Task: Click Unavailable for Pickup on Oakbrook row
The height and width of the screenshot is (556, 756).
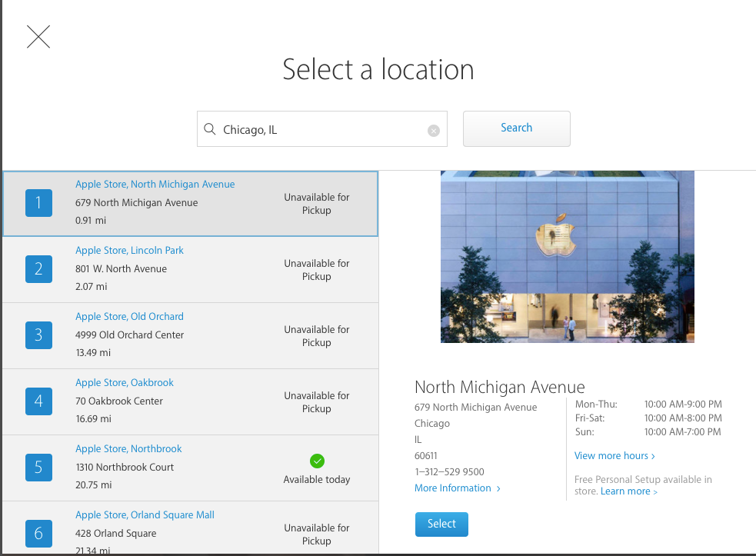Action: click(x=317, y=401)
